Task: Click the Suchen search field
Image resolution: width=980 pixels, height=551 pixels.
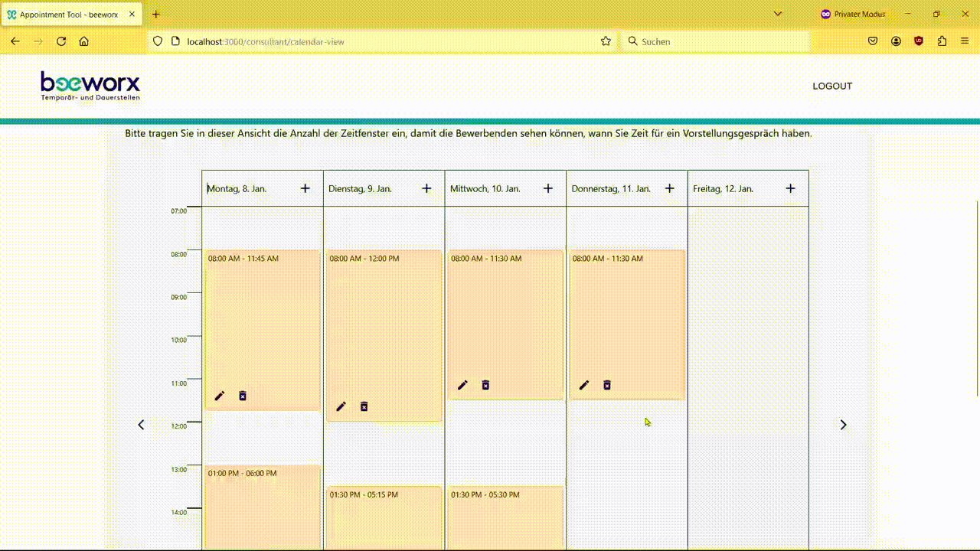Action: pyautogui.click(x=716, y=41)
